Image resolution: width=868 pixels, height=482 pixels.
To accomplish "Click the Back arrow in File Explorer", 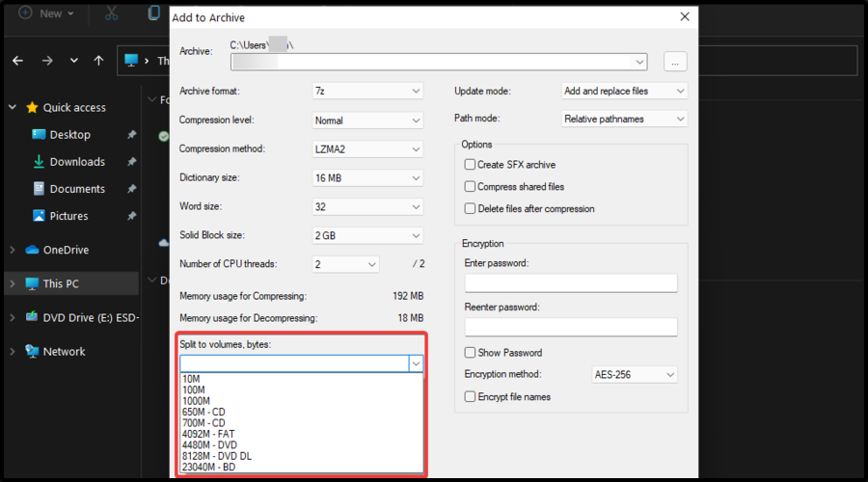I will click(x=17, y=60).
